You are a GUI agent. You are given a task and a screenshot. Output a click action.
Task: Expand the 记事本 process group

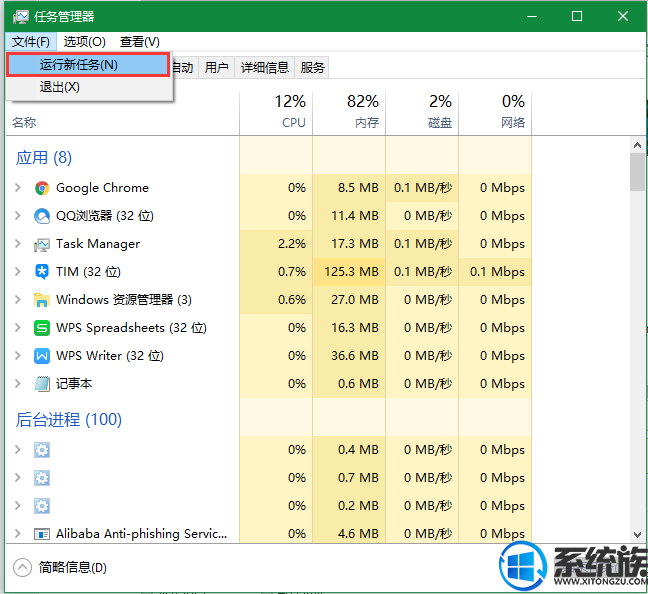pyautogui.click(x=17, y=384)
